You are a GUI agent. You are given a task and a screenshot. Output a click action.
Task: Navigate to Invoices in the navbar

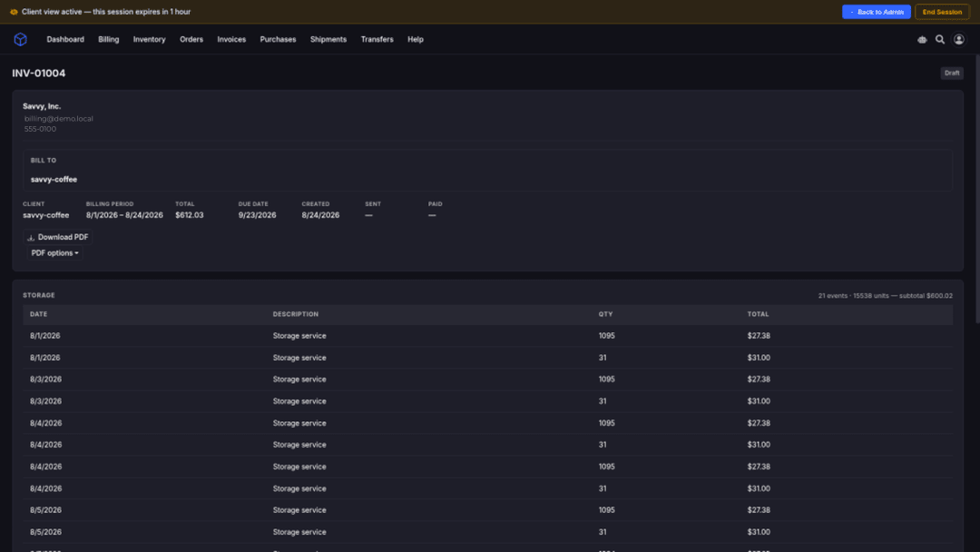pyautogui.click(x=231, y=39)
